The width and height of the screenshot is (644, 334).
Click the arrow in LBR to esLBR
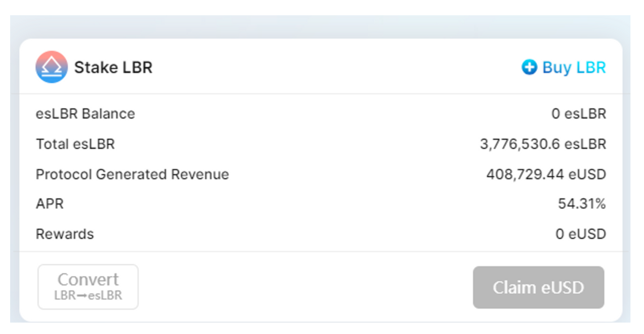pos(82,295)
